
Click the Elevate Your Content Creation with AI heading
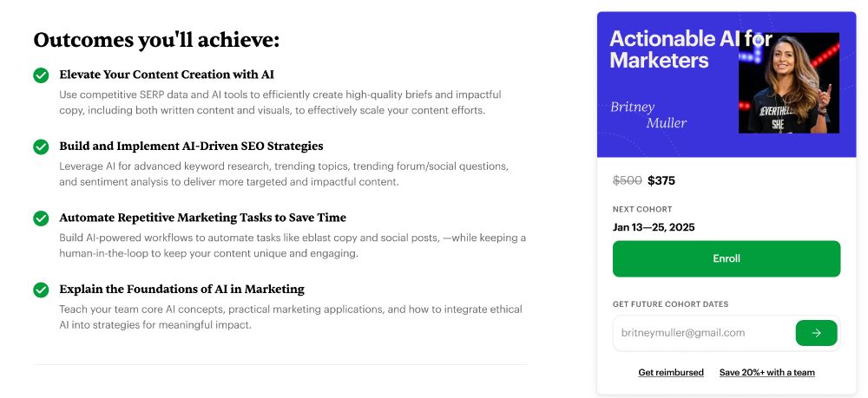coord(167,75)
